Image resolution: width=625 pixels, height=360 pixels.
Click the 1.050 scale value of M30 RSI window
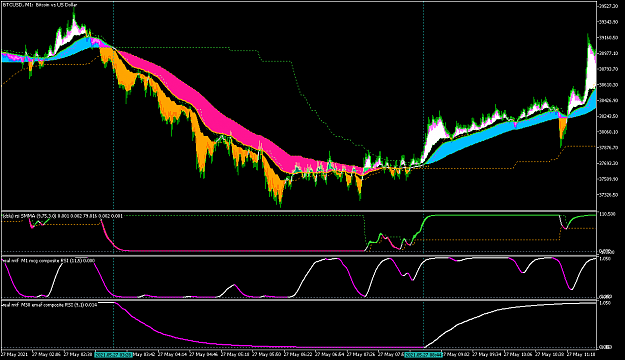pos(605,303)
